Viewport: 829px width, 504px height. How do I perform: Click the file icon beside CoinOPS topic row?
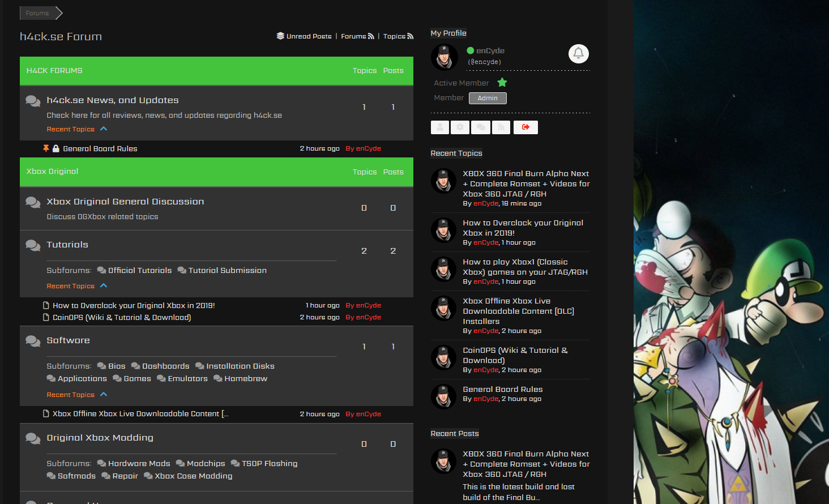click(x=46, y=317)
